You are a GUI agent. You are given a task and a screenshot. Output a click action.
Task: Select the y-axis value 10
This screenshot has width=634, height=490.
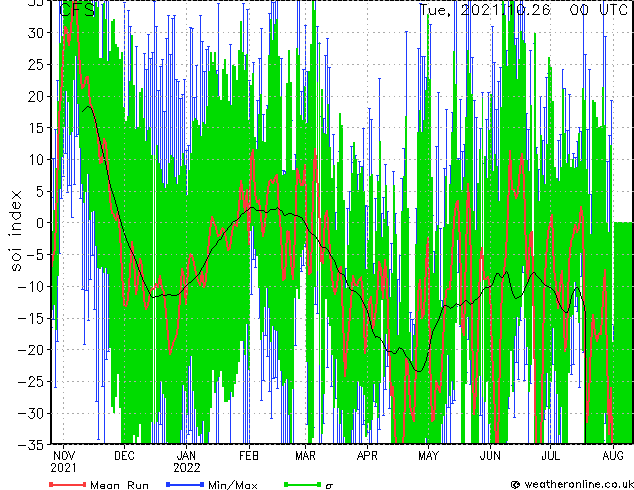36,160
